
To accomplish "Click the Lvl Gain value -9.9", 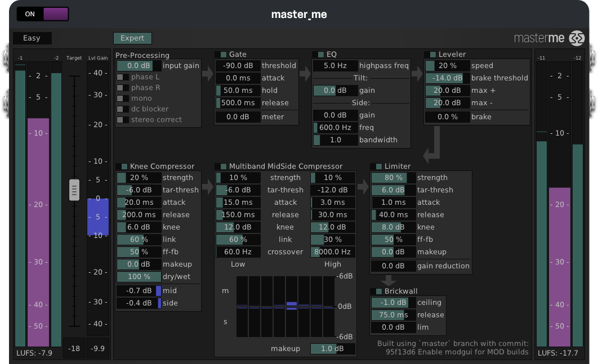I will click(x=97, y=348).
